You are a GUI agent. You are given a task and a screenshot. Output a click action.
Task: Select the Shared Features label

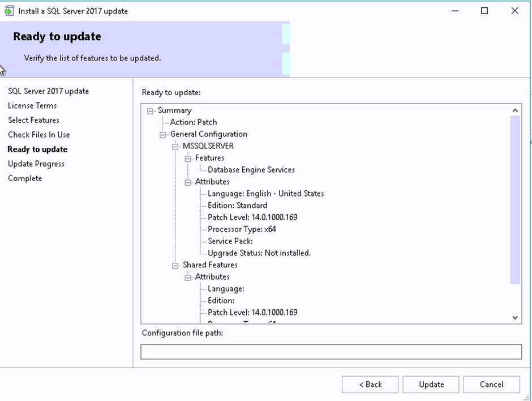pos(210,265)
